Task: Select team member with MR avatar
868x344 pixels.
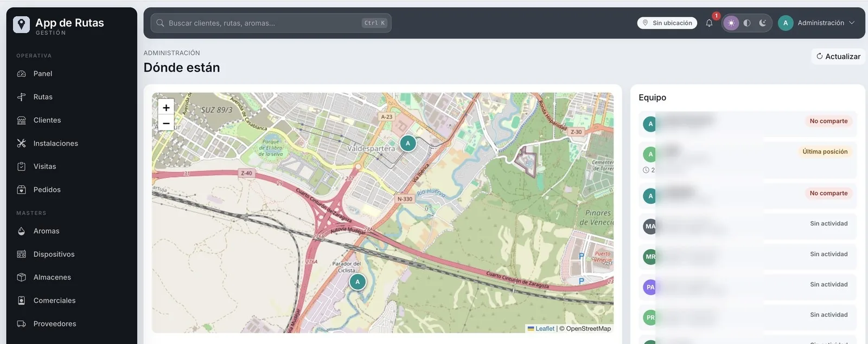Action: point(748,257)
